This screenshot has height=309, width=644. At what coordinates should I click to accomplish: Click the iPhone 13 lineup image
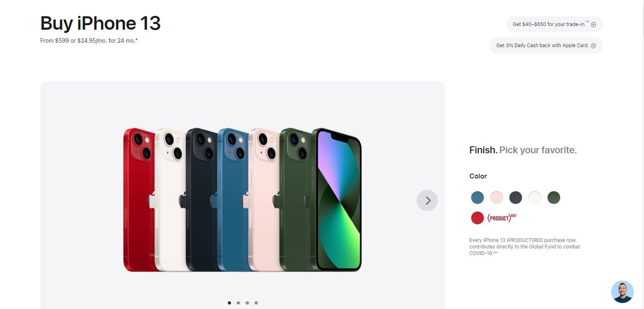pyautogui.click(x=242, y=200)
